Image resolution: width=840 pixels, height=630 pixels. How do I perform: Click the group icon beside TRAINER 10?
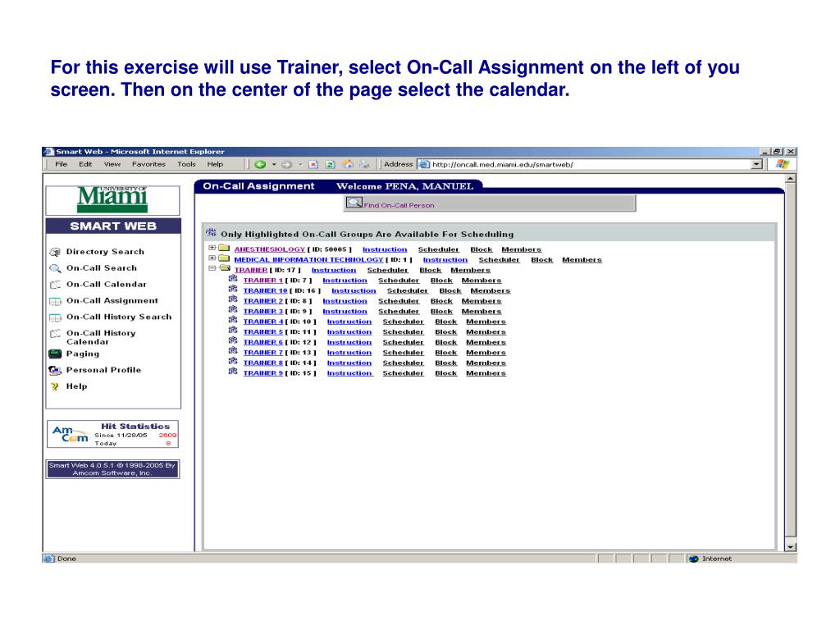click(x=233, y=290)
